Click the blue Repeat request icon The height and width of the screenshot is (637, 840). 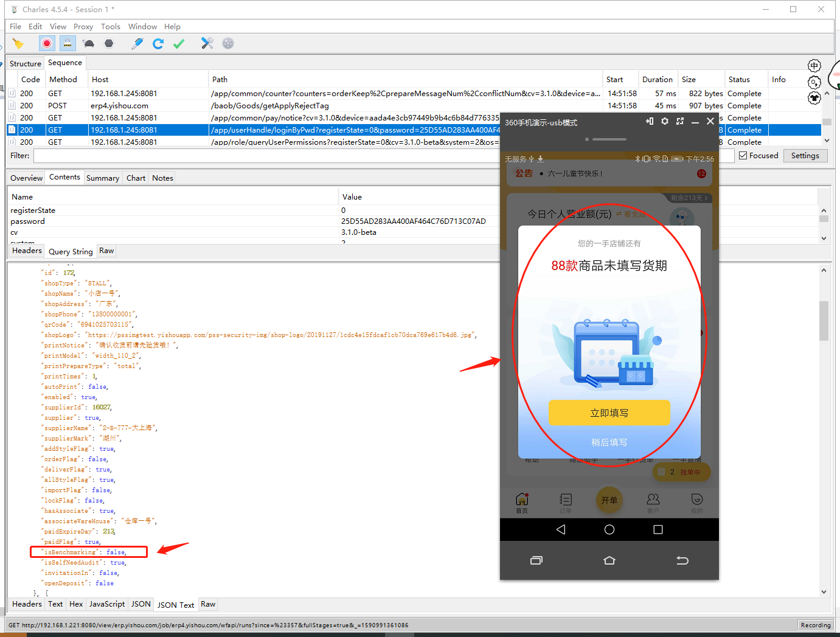[x=158, y=43]
